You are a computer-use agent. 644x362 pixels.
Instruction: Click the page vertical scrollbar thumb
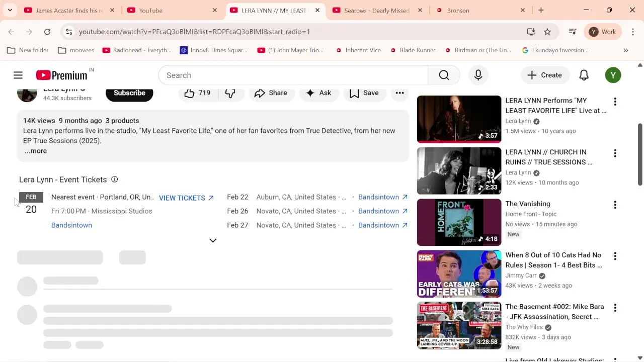(x=640, y=154)
